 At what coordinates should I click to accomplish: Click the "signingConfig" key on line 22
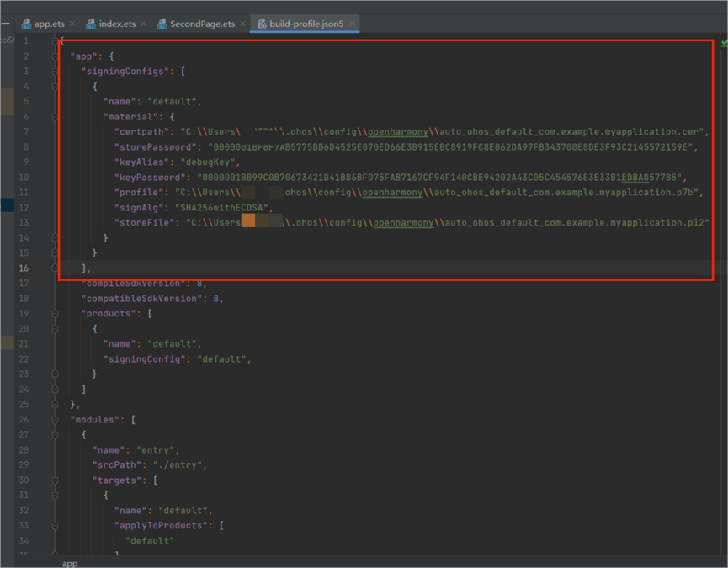click(x=145, y=359)
